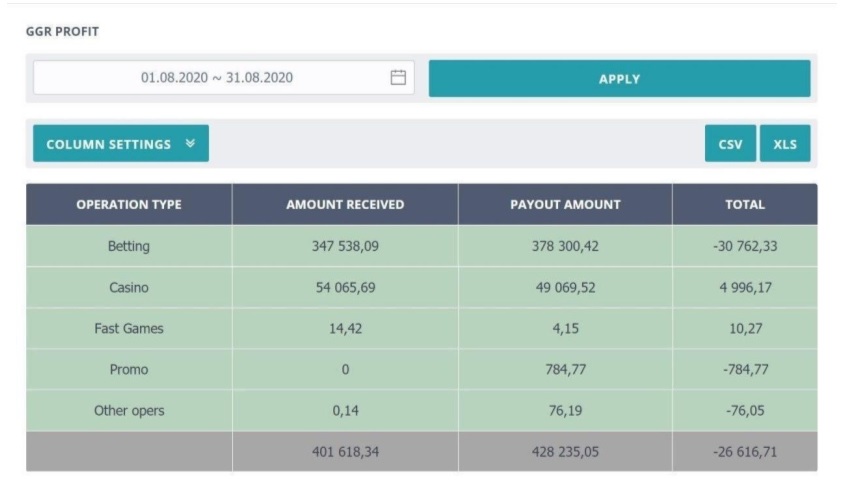Expand the COLUMN SETTINGS dropdown
Viewport: 847px width, 480px height.
[x=120, y=144]
